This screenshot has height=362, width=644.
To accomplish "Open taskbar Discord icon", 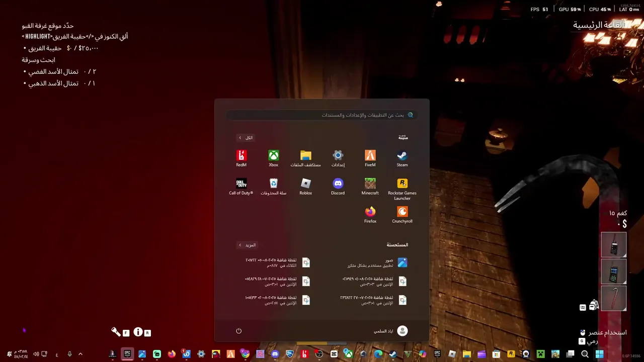I will tap(275, 354).
